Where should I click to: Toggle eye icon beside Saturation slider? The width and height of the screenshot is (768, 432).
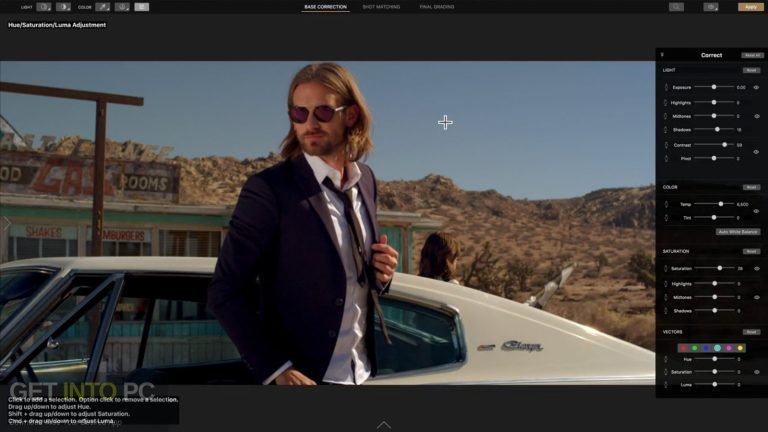click(756, 269)
